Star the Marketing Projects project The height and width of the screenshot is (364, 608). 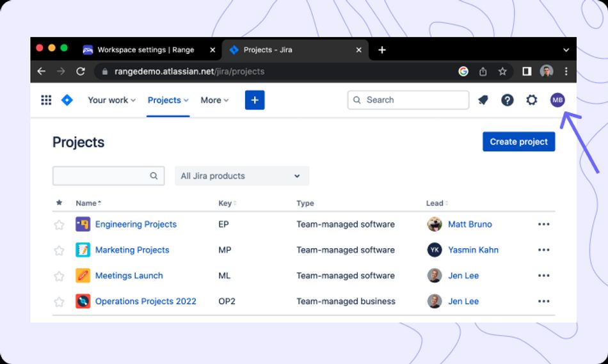(x=59, y=250)
